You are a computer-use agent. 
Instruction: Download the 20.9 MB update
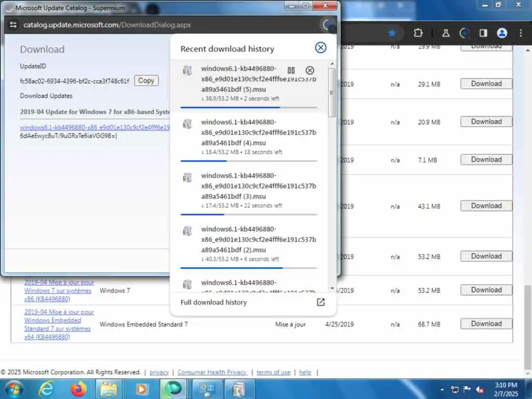coord(486,122)
